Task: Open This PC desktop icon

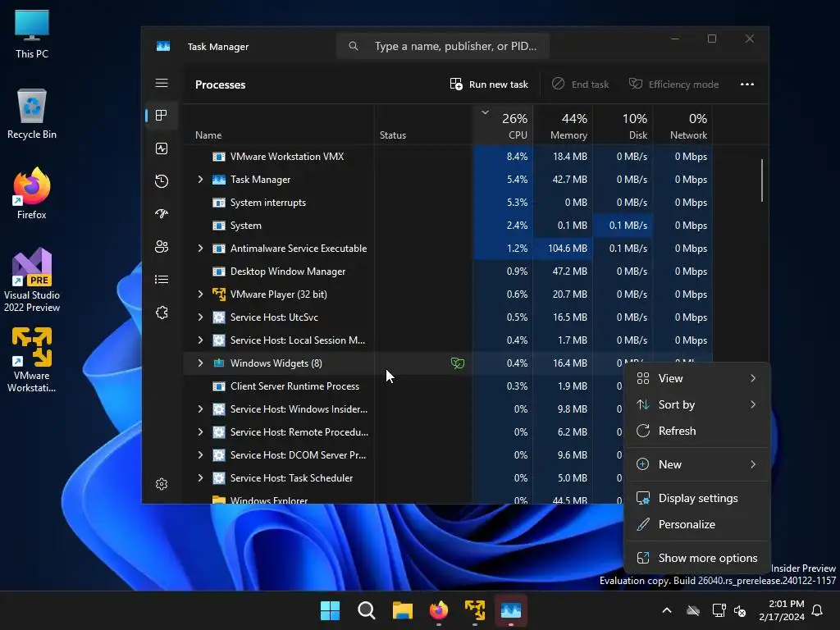Action: pos(32,34)
